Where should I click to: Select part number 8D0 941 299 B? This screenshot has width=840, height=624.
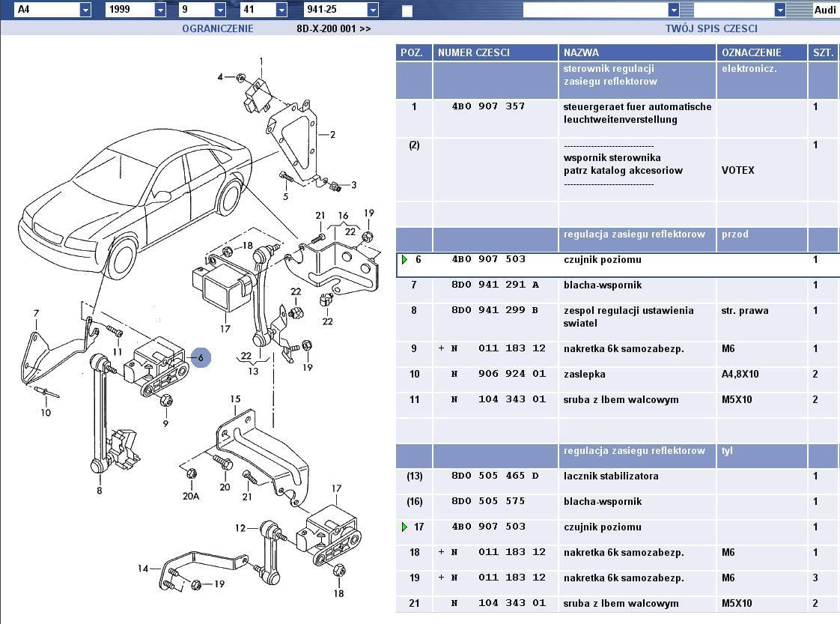tap(494, 310)
